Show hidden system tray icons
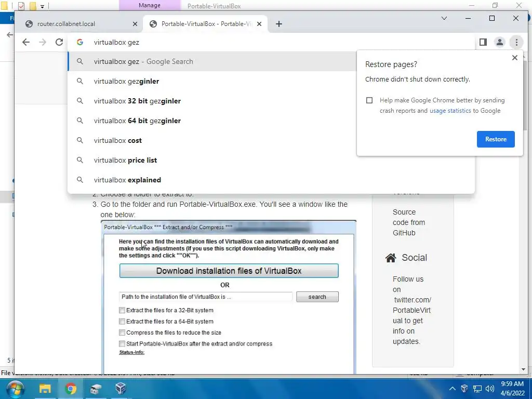The image size is (532, 399). (x=453, y=389)
